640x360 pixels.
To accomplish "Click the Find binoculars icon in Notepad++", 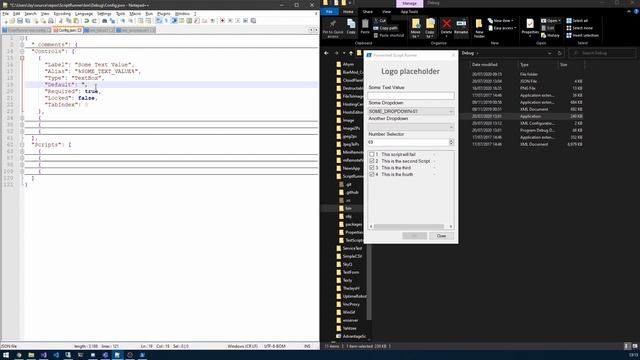I will (x=104, y=21).
